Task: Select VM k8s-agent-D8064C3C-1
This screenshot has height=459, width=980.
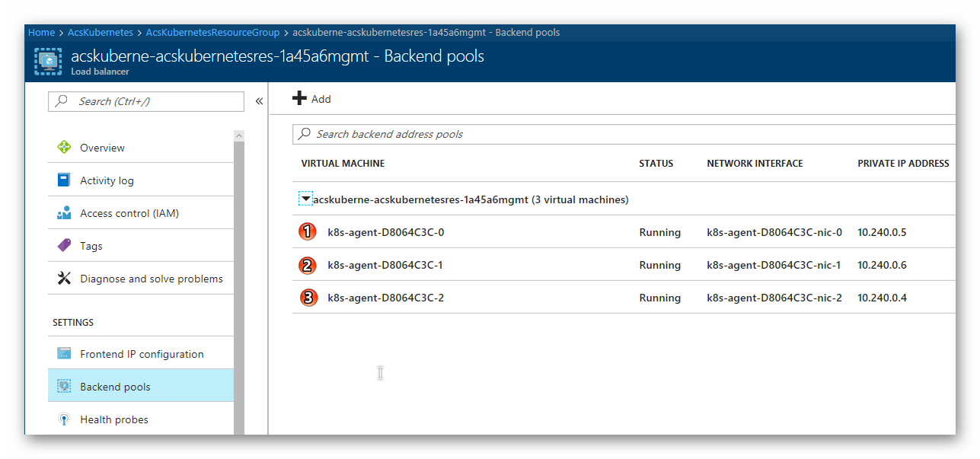Action: point(385,265)
